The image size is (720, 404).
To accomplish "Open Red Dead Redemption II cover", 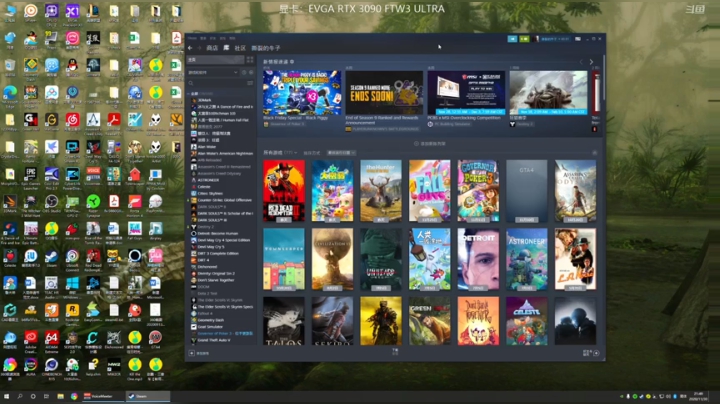I will pos(284,191).
